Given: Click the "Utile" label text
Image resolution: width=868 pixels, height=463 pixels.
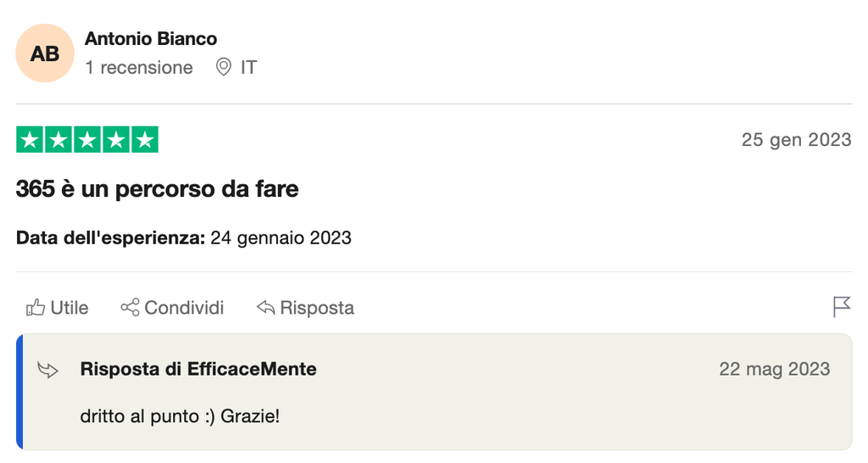Looking at the screenshot, I should 70,307.
